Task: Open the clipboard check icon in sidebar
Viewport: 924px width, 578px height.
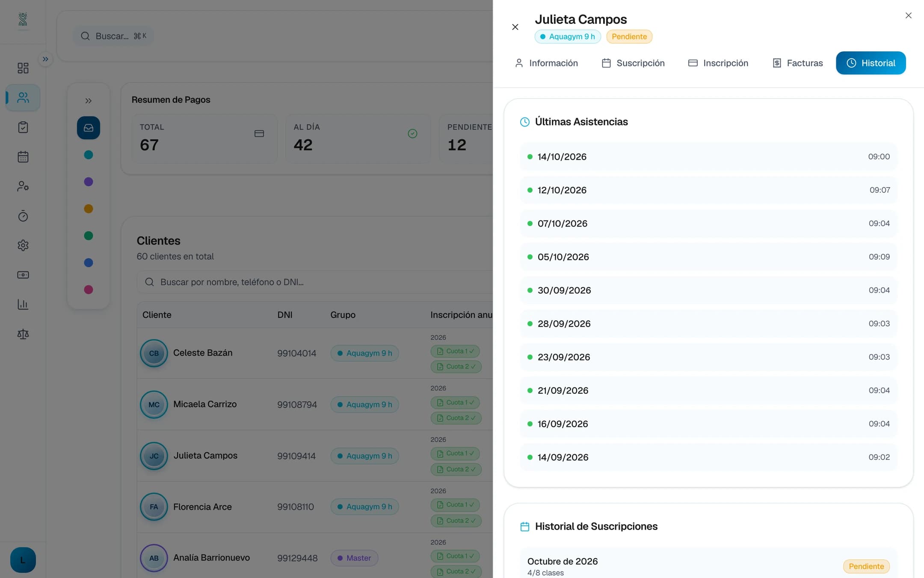Action: point(23,127)
